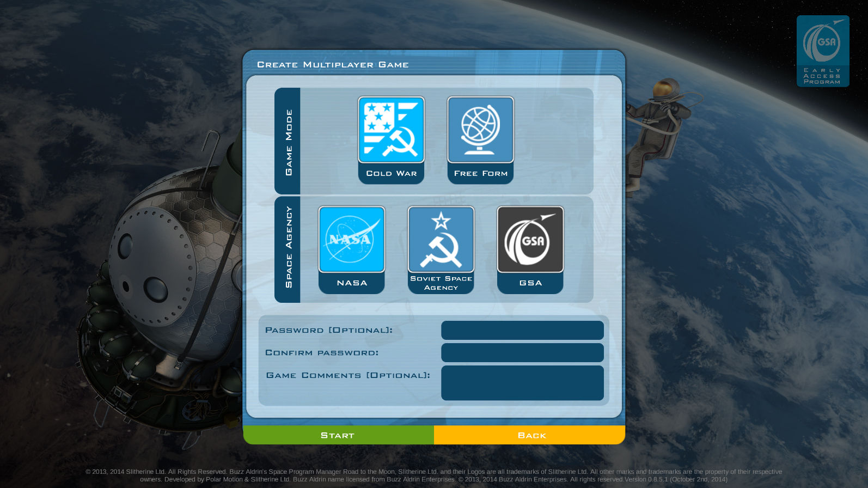The image size is (868, 488).
Task: Click the Game Mode vertical tab
Action: click(288, 141)
